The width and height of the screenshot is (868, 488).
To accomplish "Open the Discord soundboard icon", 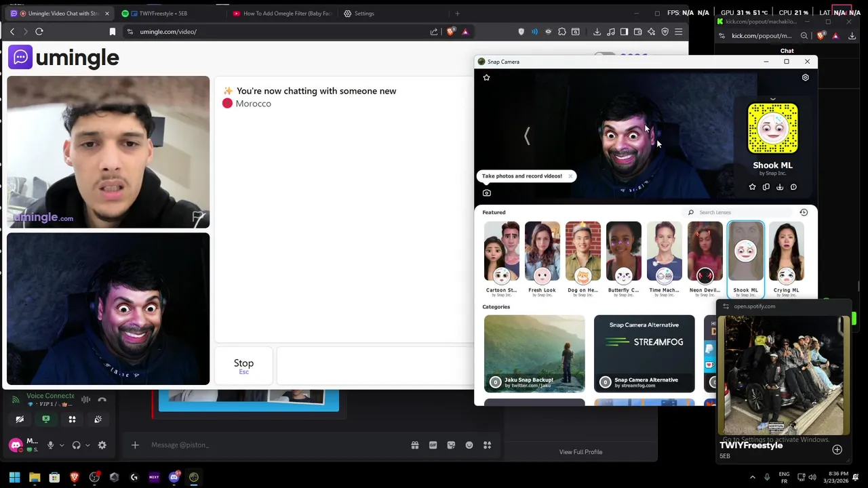I will (x=98, y=420).
